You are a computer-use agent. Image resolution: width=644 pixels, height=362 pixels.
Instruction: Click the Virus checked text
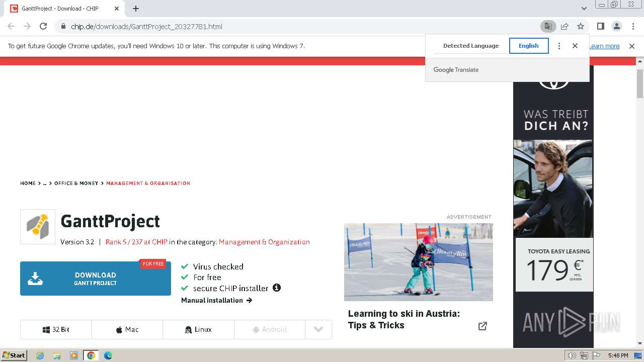point(218,266)
